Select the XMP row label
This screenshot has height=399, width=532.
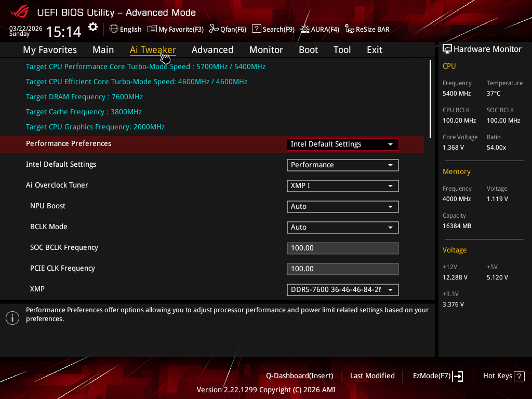click(x=37, y=289)
